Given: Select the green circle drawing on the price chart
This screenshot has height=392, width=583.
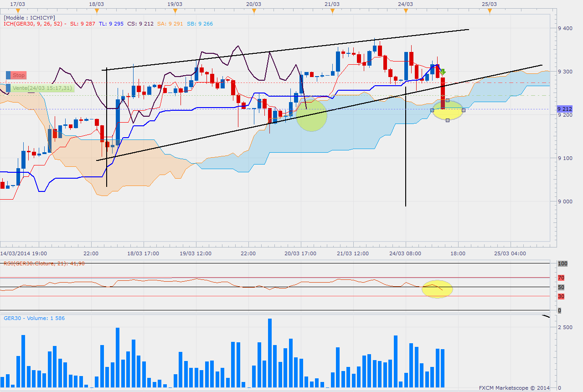Looking at the screenshot, I should pyautogui.click(x=312, y=115).
